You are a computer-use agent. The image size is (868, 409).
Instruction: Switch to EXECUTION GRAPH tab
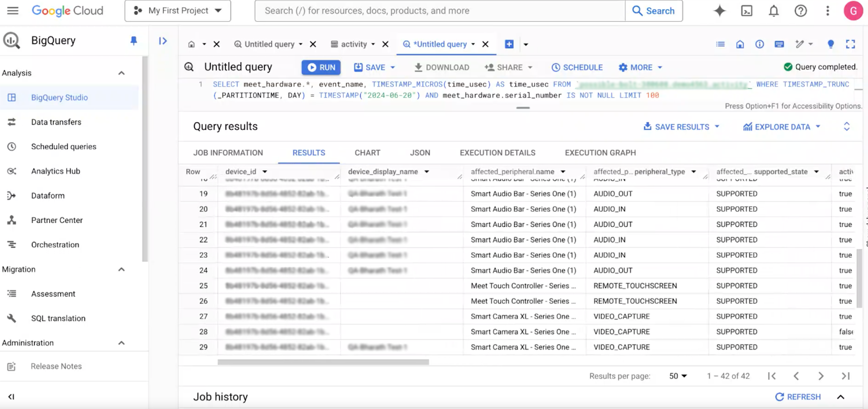(600, 153)
